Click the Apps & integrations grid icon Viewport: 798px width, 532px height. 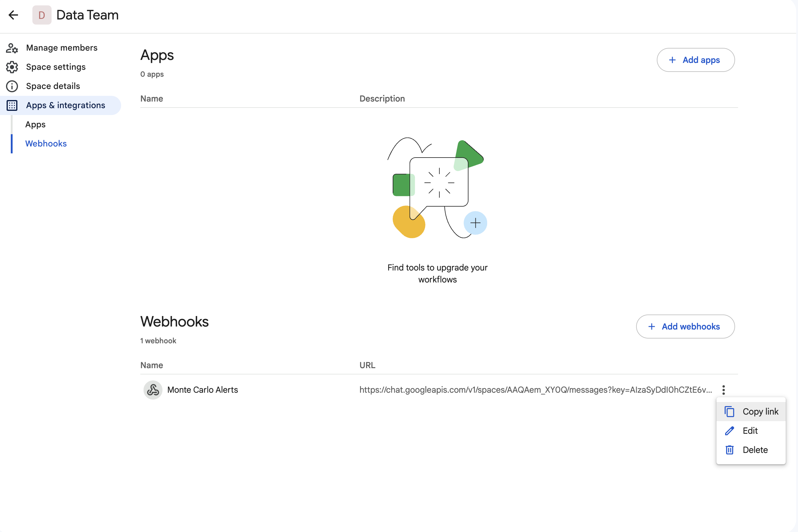tap(12, 105)
